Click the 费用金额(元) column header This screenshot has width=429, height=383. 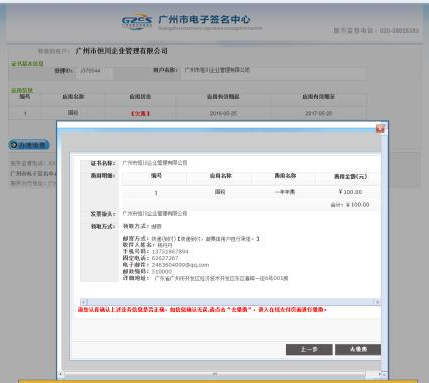[350, 176]
